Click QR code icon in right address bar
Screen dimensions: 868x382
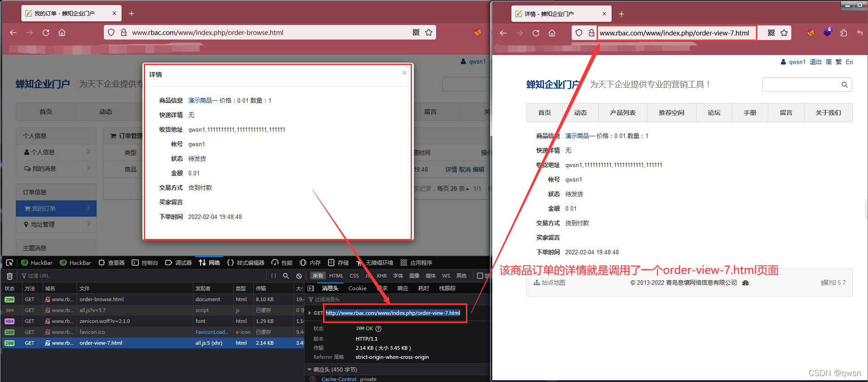pyautogui.click(x=771, y=33)
